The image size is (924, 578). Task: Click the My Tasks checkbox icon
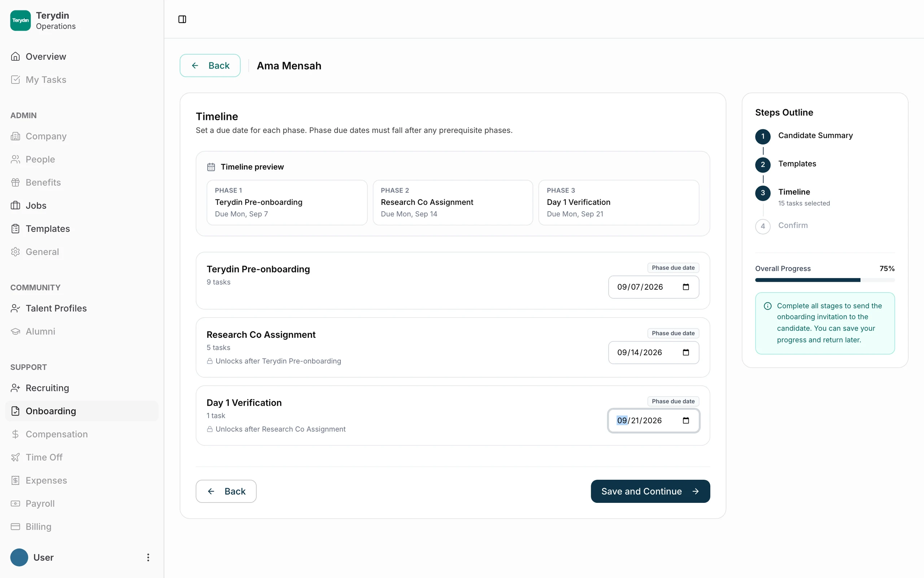coord(15,79)
